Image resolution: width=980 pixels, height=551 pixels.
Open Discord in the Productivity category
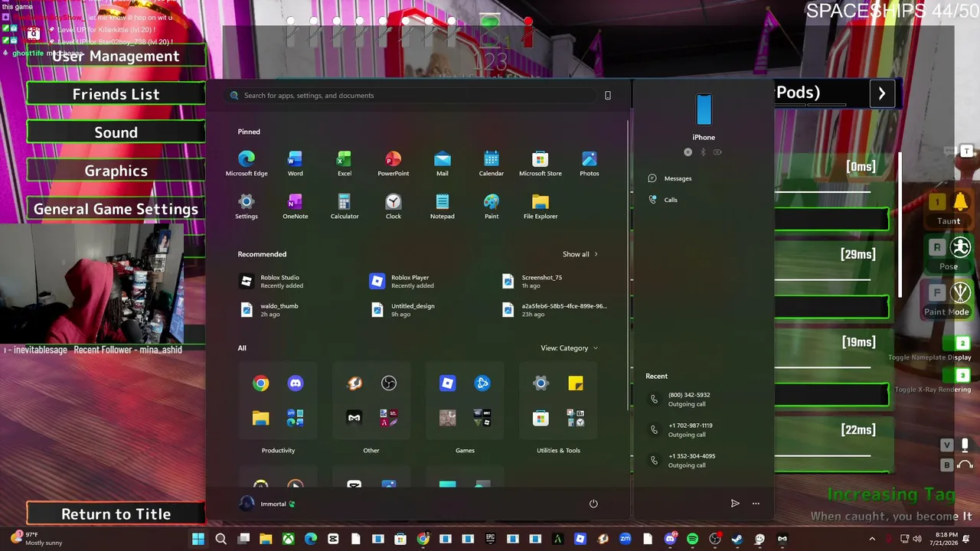tap(296, 383)
